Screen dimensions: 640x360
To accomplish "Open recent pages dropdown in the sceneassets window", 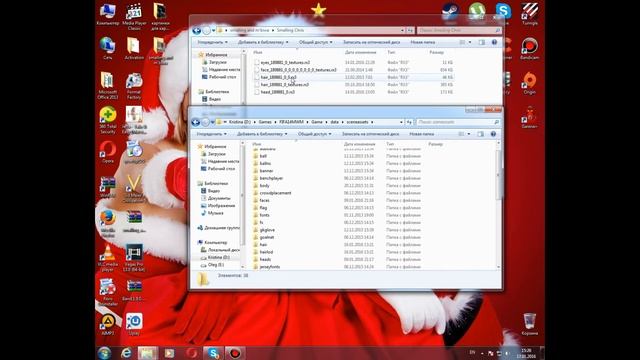I will coord(213,122).
